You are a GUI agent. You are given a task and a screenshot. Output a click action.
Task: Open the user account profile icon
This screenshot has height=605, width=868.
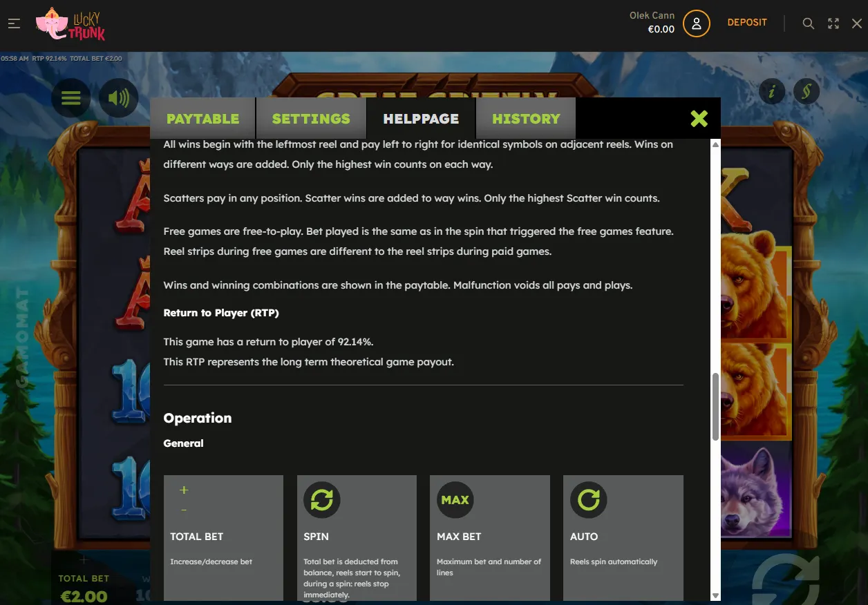coord(697,23)
